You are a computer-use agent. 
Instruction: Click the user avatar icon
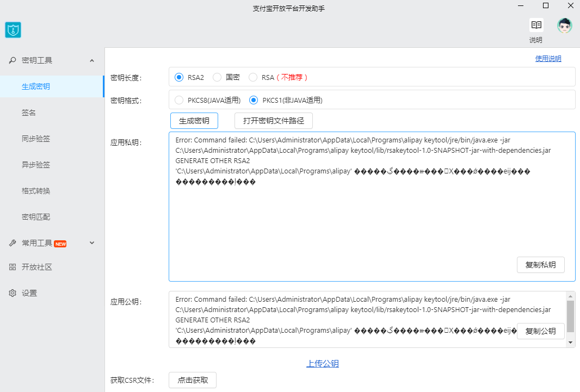(x=565, y=26)
